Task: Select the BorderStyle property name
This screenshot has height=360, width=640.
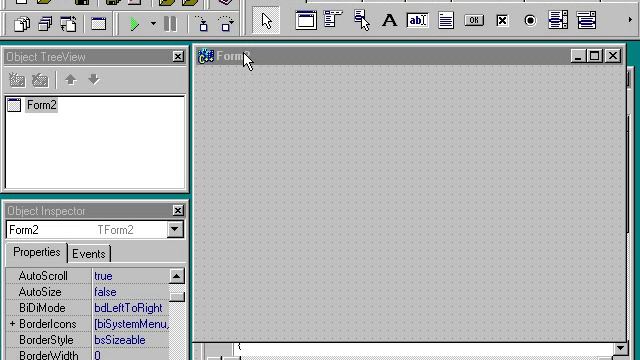Action: tap(46, 340)
